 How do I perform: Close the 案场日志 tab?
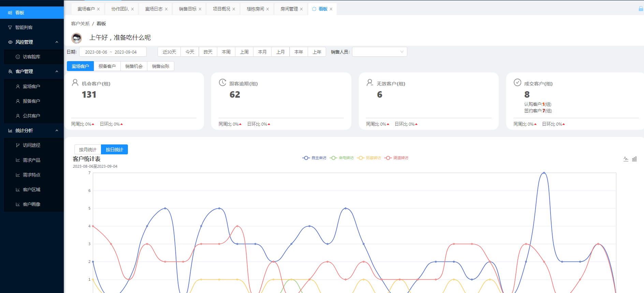coord(166,9)
